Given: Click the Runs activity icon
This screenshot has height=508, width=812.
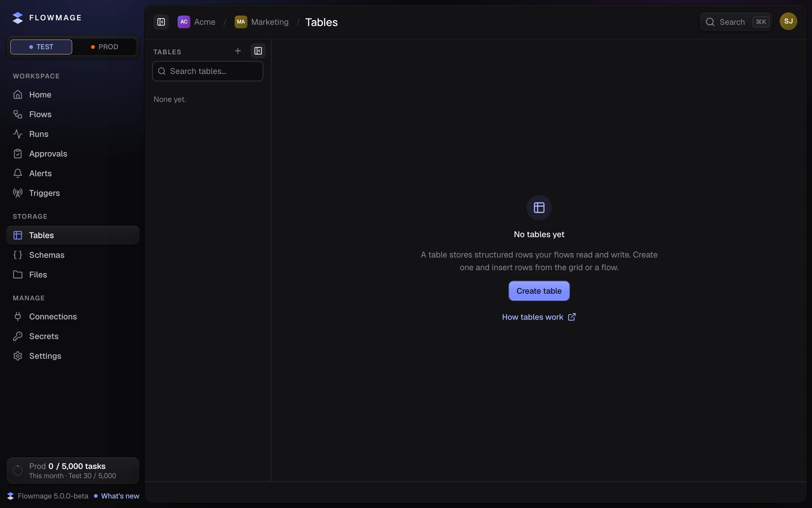Looking at the screenshot, I should [x=18, y=134].
